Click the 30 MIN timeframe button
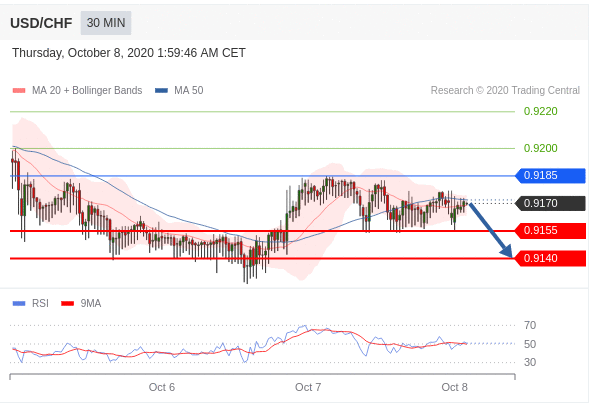The image size is (589, 407). tap(106, 23)
